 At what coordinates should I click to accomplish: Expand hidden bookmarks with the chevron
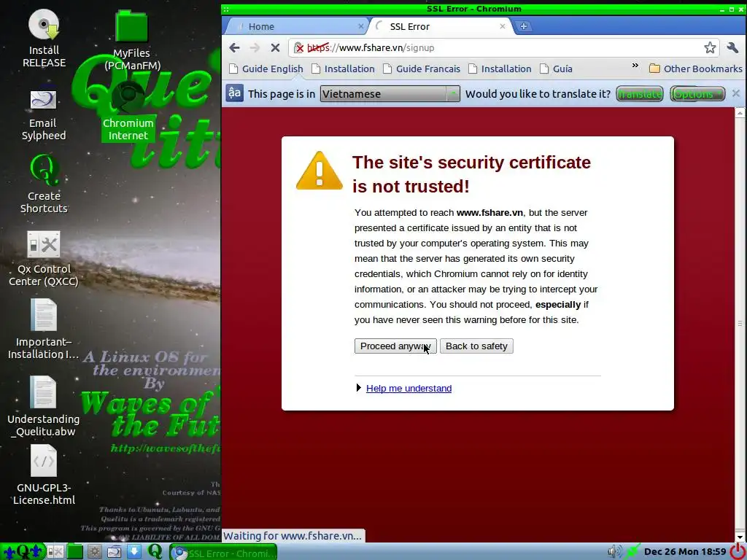pos(635,66)
